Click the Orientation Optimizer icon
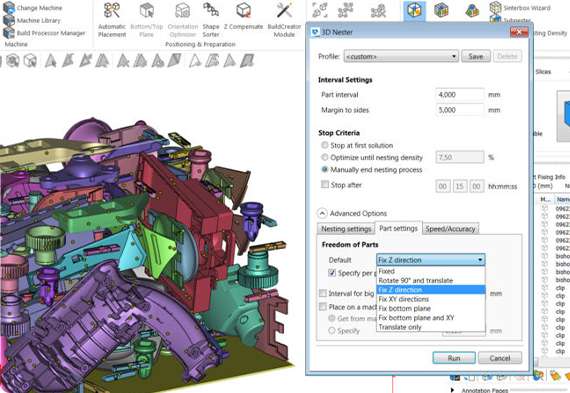 [183, 11]
